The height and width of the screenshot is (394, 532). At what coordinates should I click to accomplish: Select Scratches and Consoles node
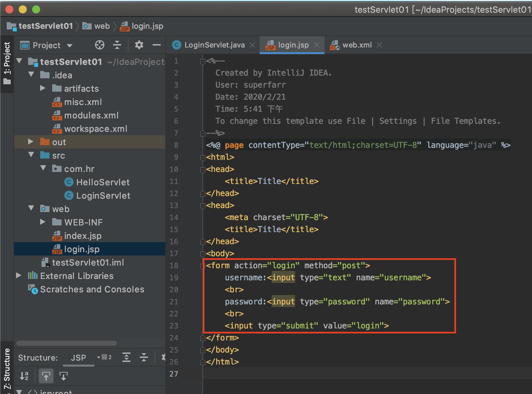[92, 289]
